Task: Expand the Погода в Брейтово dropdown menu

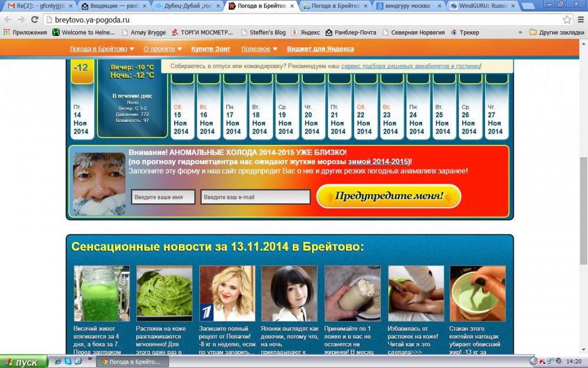Action: click(102, 49)
